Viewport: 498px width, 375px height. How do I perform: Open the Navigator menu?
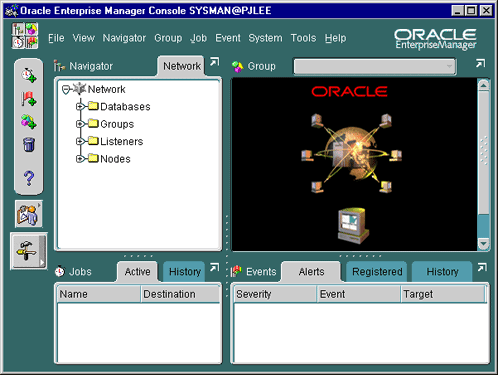124,38
